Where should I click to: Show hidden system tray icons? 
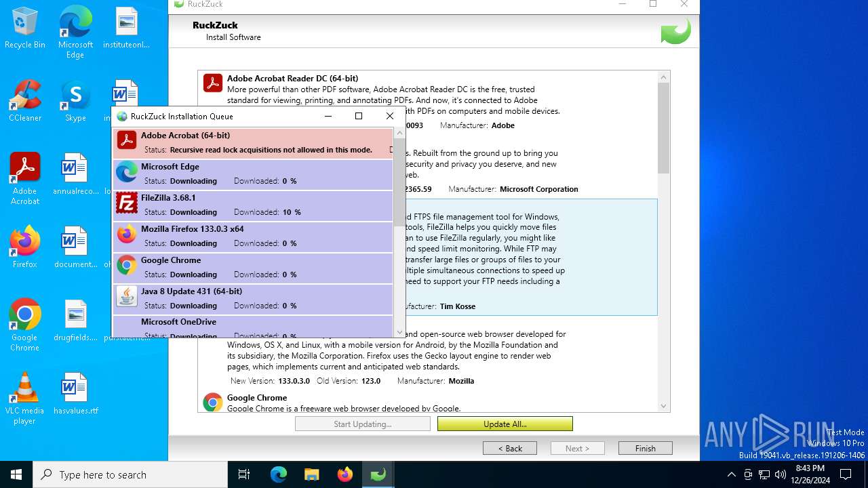(x=731, y=474)
